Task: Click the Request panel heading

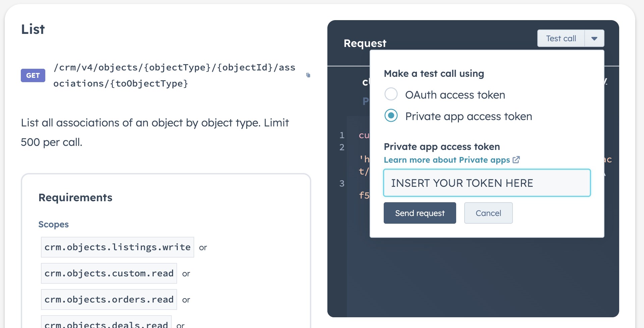Action: pos(365,43)
